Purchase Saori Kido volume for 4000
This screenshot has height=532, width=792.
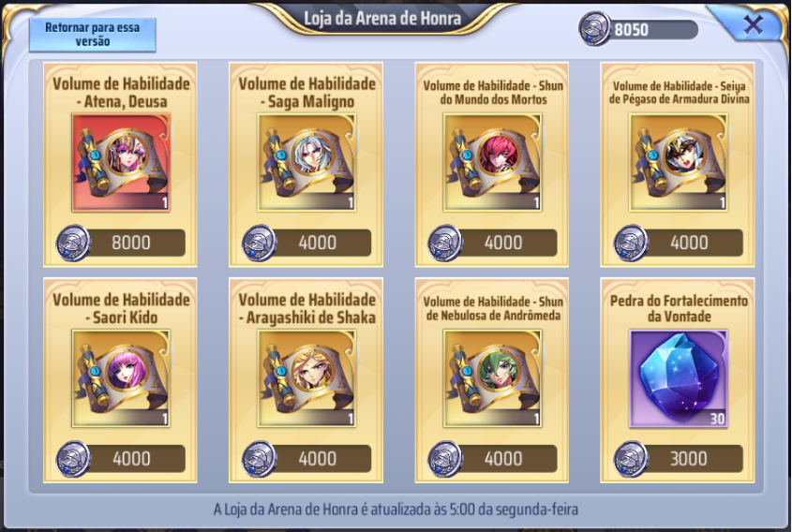point(121,459)
